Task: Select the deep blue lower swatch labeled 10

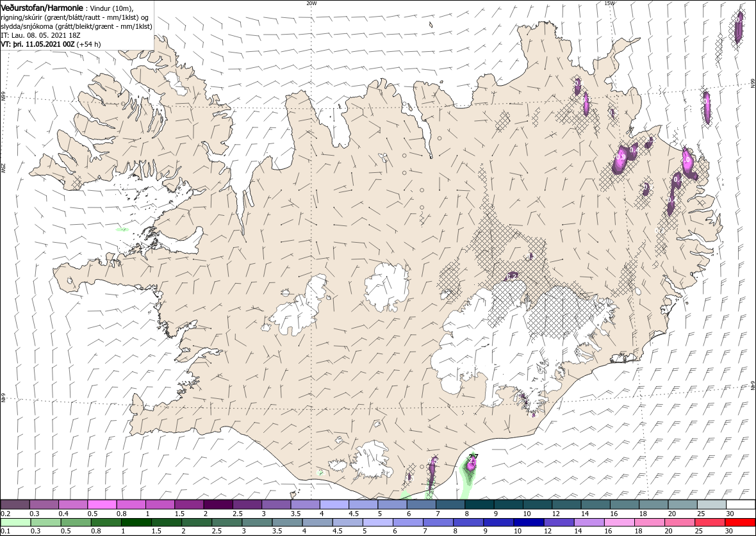Action: pos(529,523)
